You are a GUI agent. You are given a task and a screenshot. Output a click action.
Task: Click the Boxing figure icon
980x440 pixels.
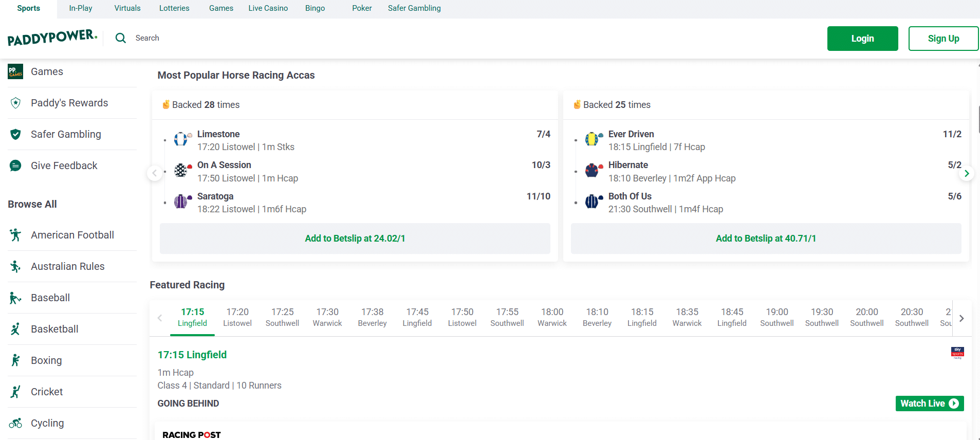coord(15,360)
